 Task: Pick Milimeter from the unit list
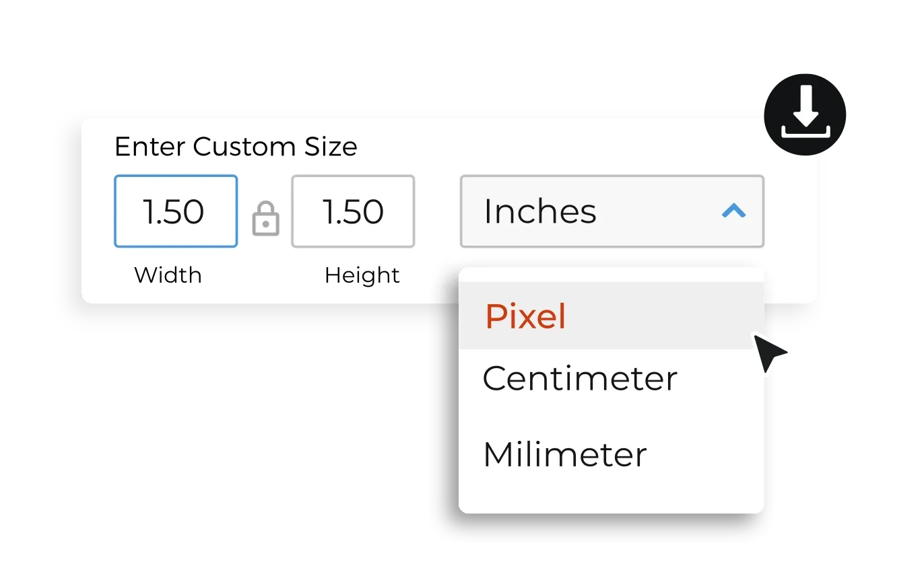tap(565, 455)
